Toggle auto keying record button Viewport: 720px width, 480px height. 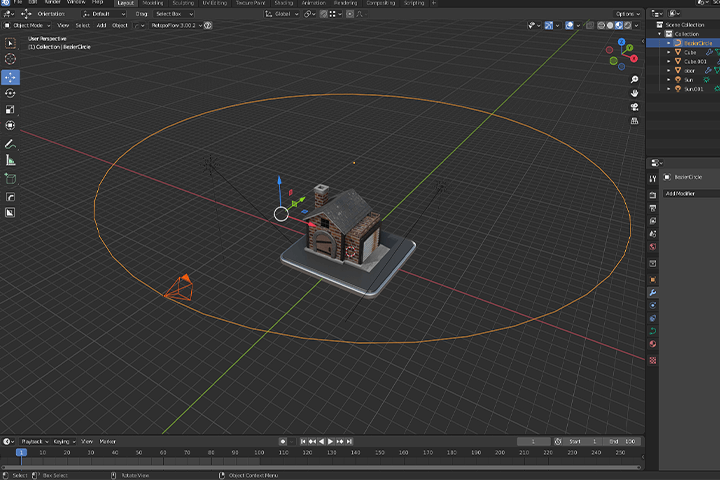point(283,441)
